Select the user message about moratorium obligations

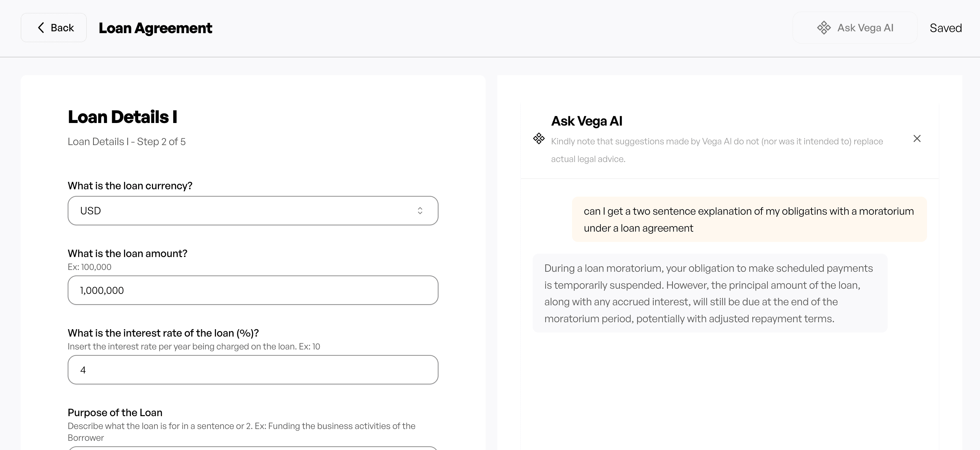click(749, 219)
